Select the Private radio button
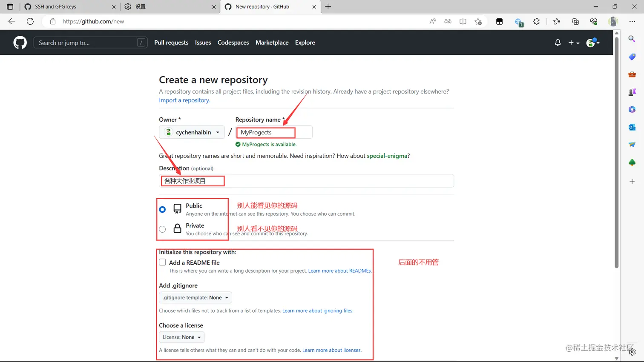644x362 pixels. tap(162, 229)
